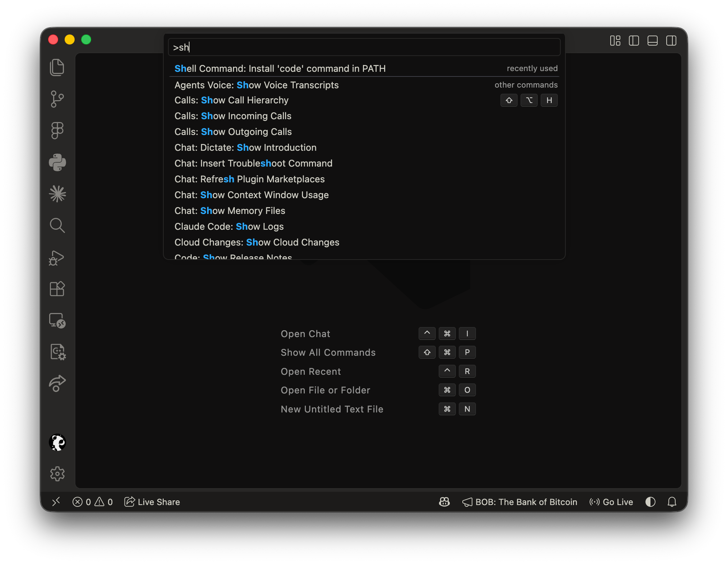Open notifications bell in status bar
Image resolution: width=728 pixels, height=565 pixels.
pyautogui.click(x=672, y=502)
